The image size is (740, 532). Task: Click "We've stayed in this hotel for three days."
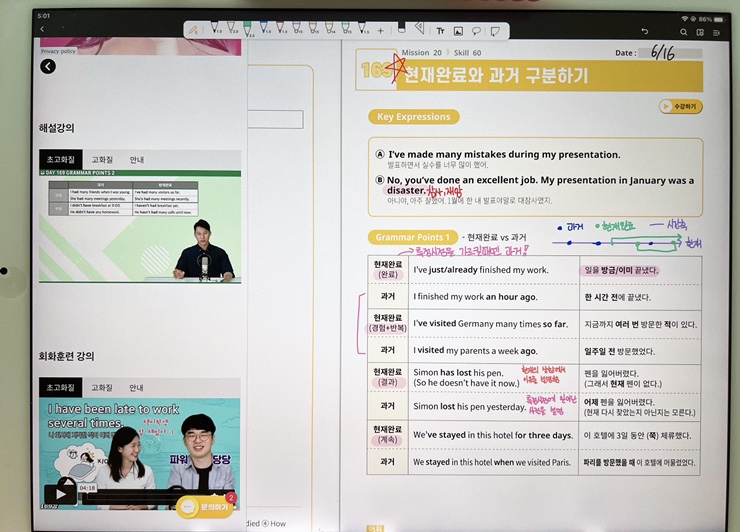[x=493, y=435]
